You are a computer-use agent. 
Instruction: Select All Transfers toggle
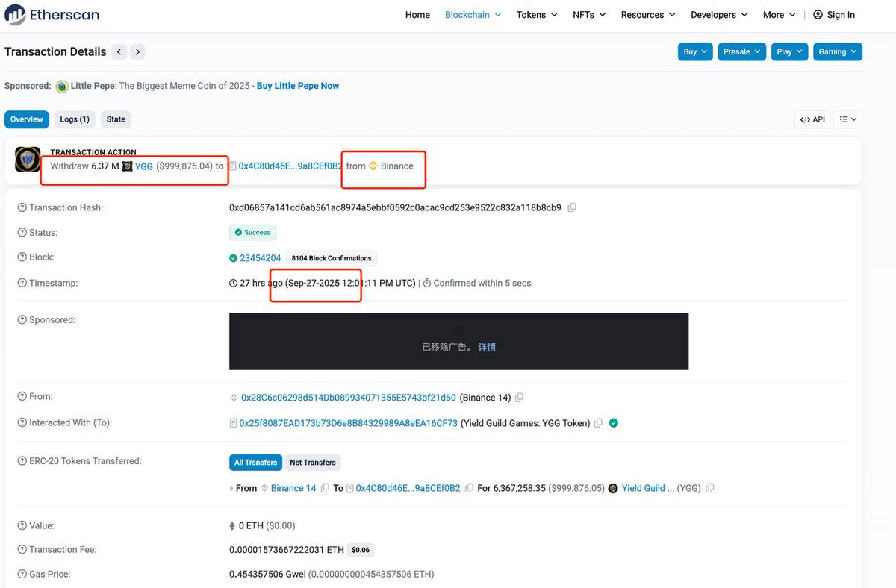click(255, 463)
